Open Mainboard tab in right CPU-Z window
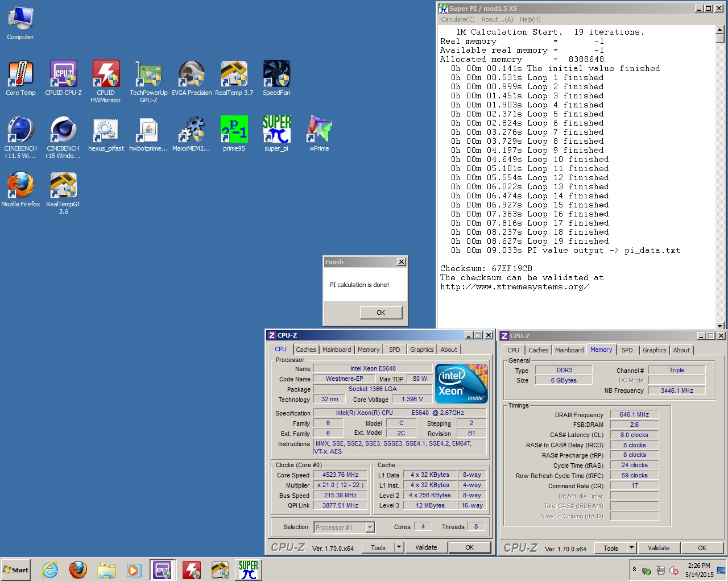 [569, 350]
